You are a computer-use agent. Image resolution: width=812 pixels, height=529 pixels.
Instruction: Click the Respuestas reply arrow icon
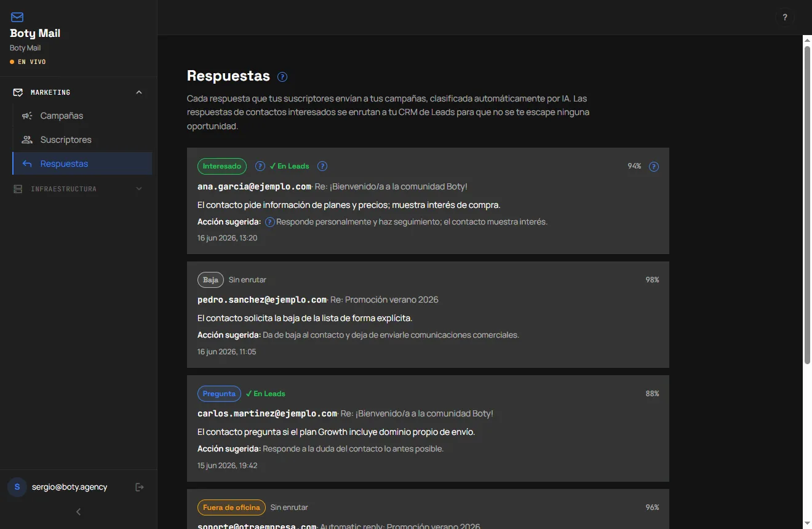(x=27, y=164)
